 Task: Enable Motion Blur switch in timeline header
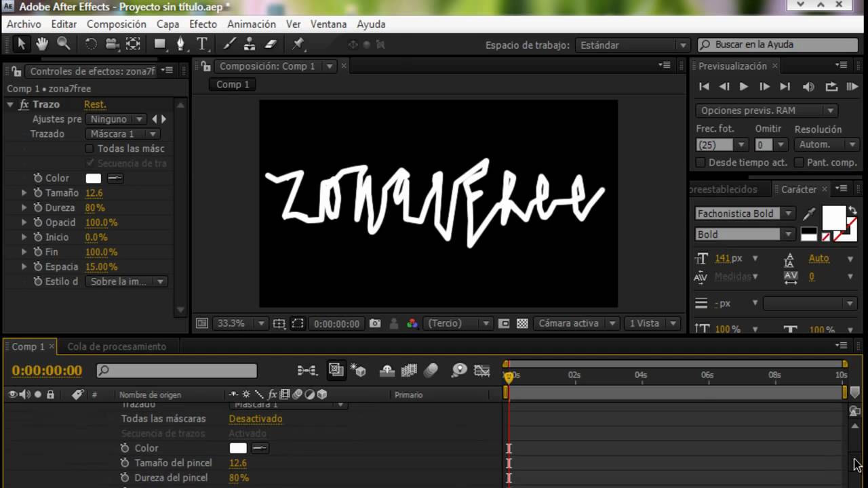pyautogui.click(x=431, y=370)
